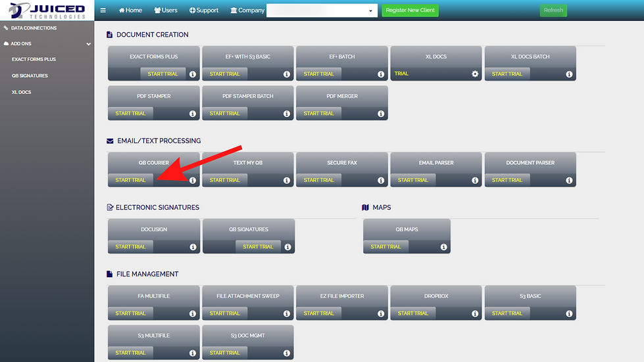Select QB Signatures in the sidebar
The width and height of the screenshot is (644, 362).
pos(30,76)
